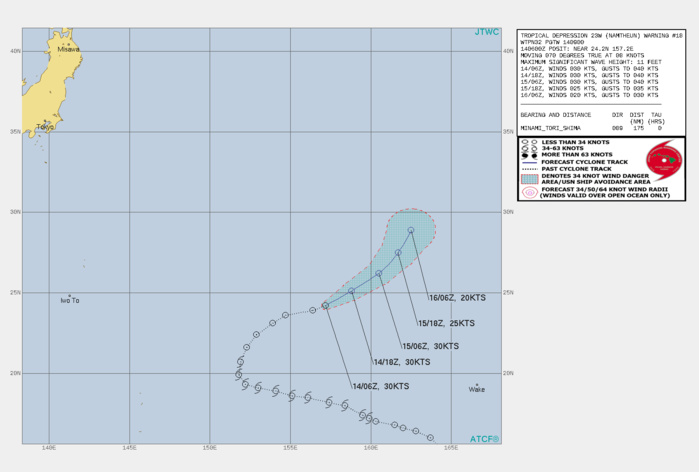Click the JTWC logo text above the map

487,32
